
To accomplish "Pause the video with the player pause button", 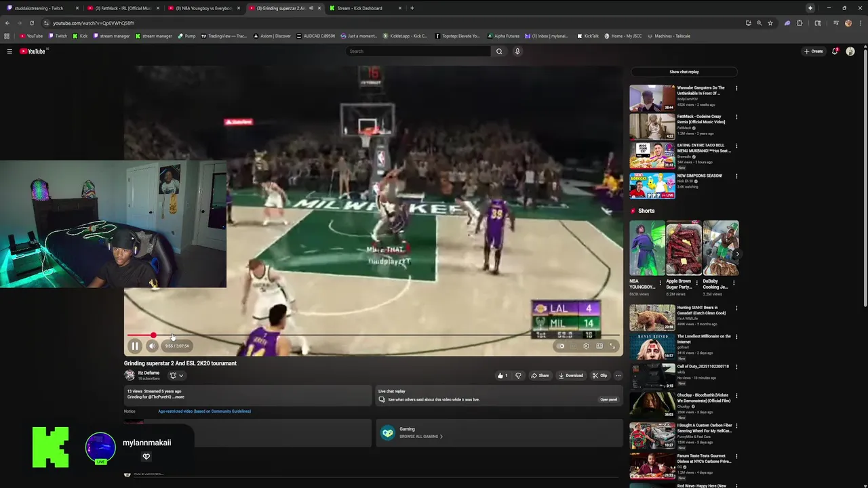I will pos(135,346).
